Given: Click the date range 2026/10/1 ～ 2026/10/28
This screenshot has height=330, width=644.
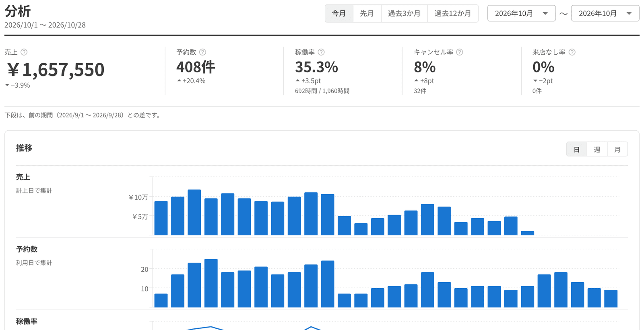Looking at the screenshot, I should point(45,25).
